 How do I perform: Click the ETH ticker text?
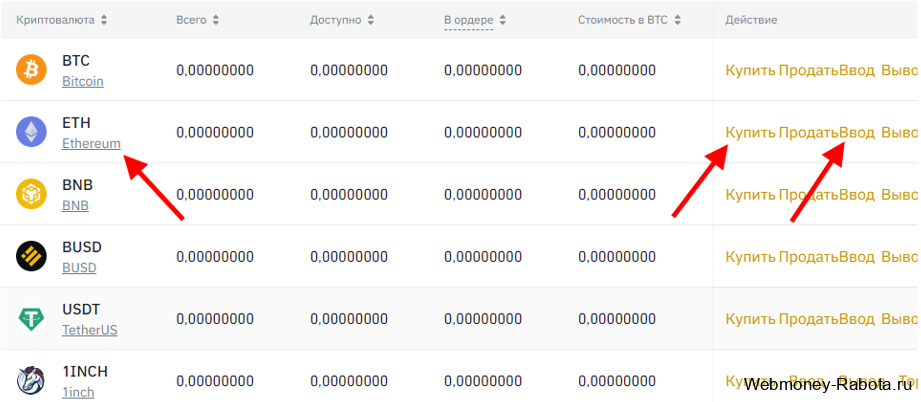(76, 123)
